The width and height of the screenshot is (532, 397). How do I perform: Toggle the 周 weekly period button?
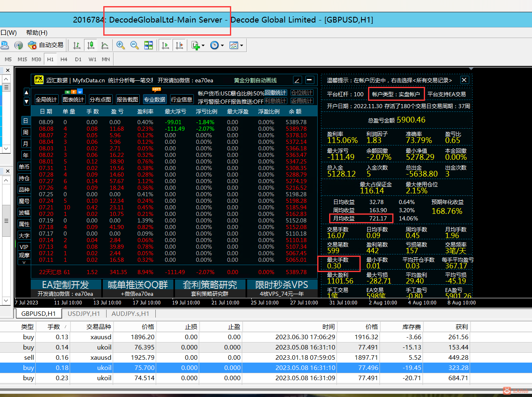pyautogui.click(x=25, y=132)
